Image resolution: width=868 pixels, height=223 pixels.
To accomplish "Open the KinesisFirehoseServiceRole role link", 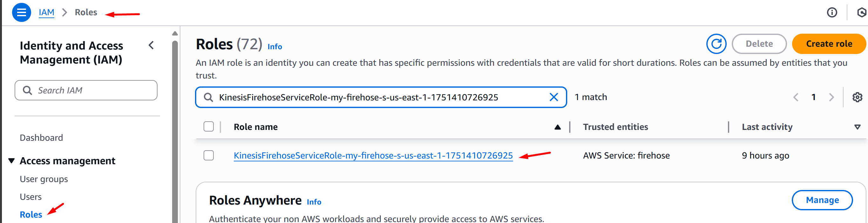I will (x=373, y=156).
